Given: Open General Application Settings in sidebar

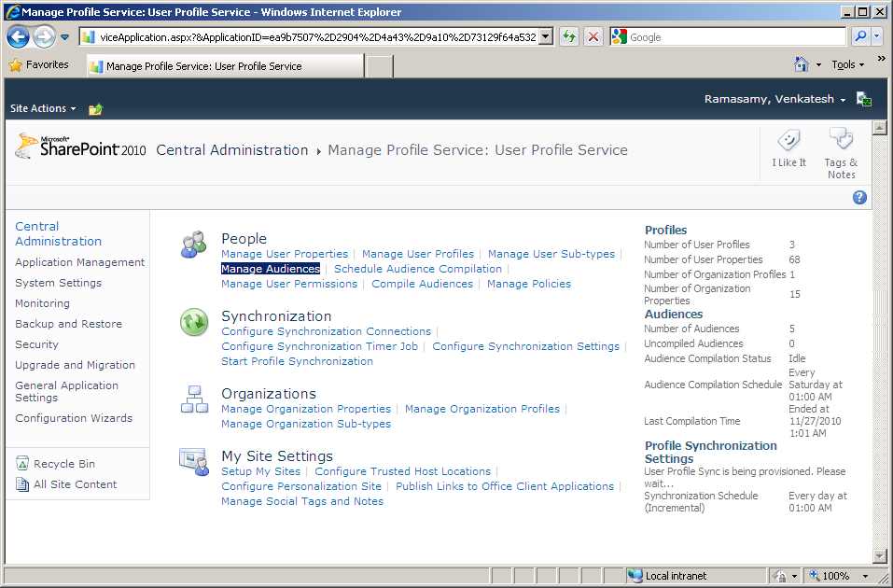Looking at the screenshot, I should coord(66,391).
